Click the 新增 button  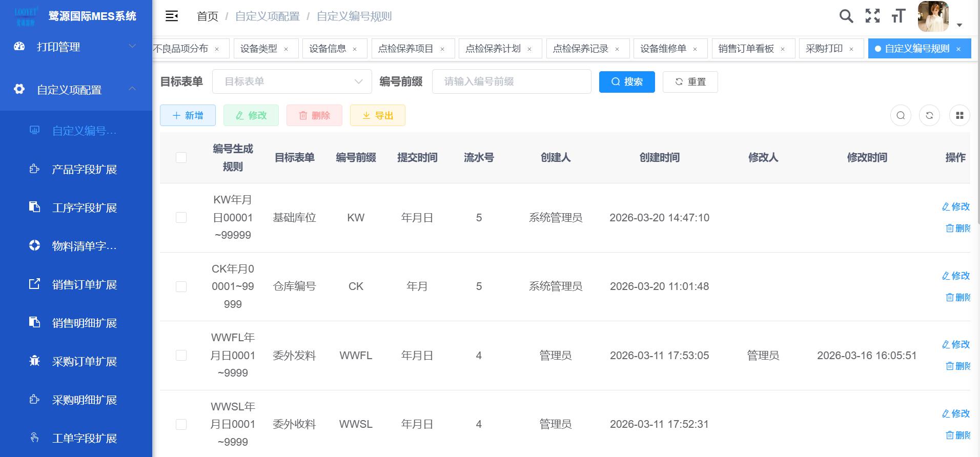tap(188, 116)
